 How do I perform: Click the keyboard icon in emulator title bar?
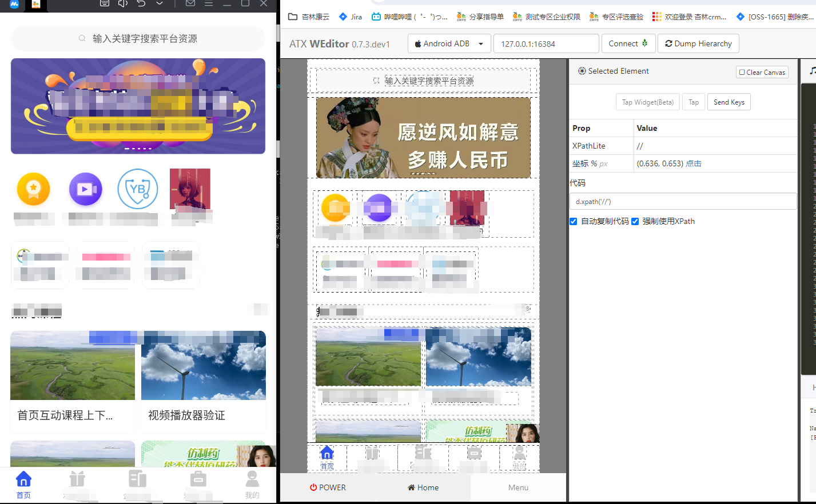click(105, 3)
